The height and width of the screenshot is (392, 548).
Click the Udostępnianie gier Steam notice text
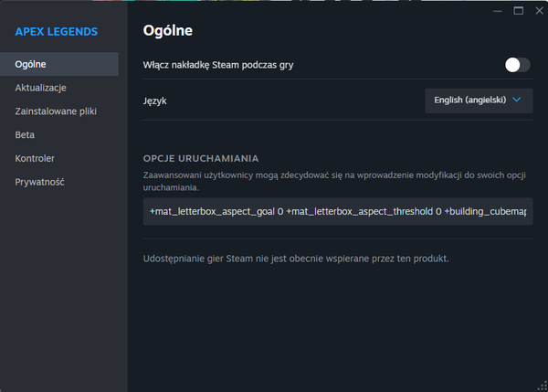tap(296, 259)
